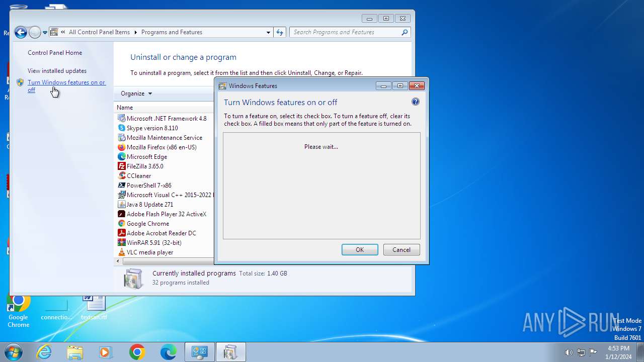Open Windows Media Player from taskbar
Viewport: 644px width, 362px height.
coord(106,352)
